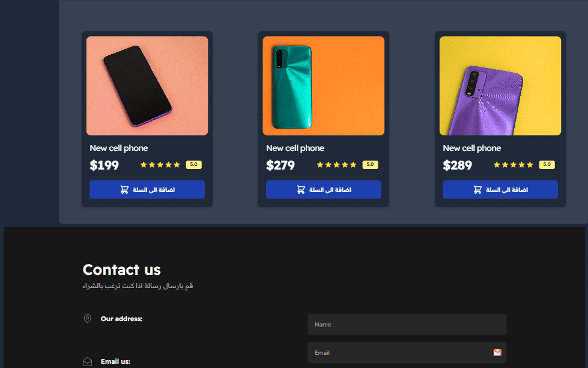Click the Contact us heading
The height and width of the screenshot is (368, 588).
pos(121,269)
